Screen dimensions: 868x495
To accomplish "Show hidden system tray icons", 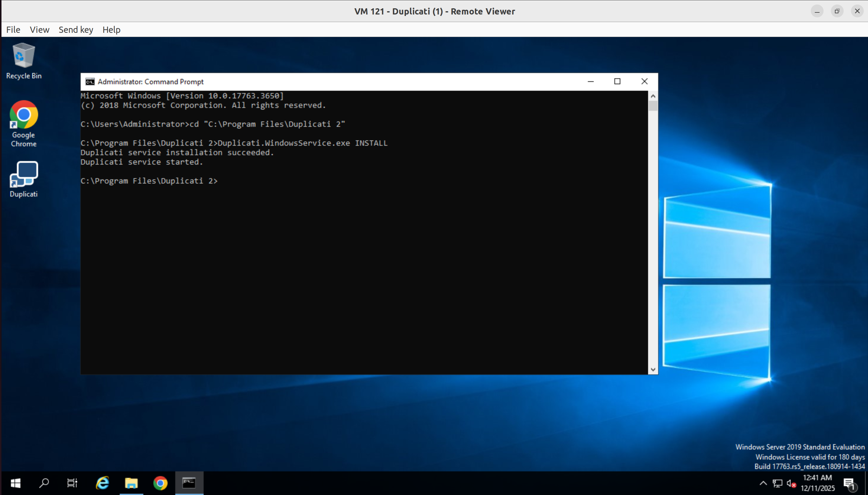I will 763,483.
